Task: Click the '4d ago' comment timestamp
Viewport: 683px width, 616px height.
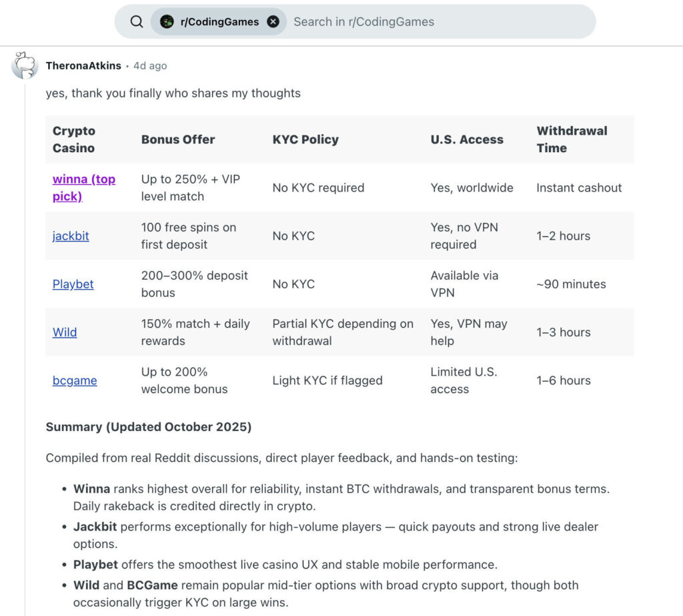Action: [x=150, y=65]
